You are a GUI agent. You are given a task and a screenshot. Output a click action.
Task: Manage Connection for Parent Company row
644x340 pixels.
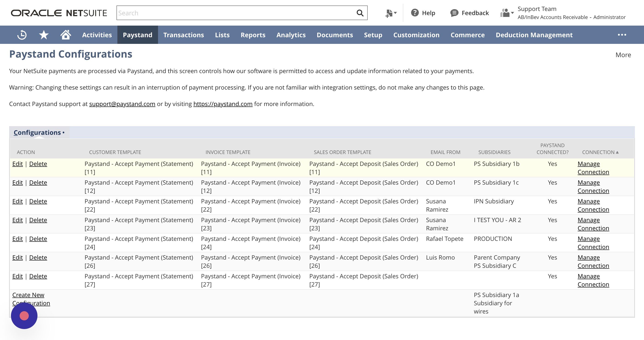click(593, 262)
